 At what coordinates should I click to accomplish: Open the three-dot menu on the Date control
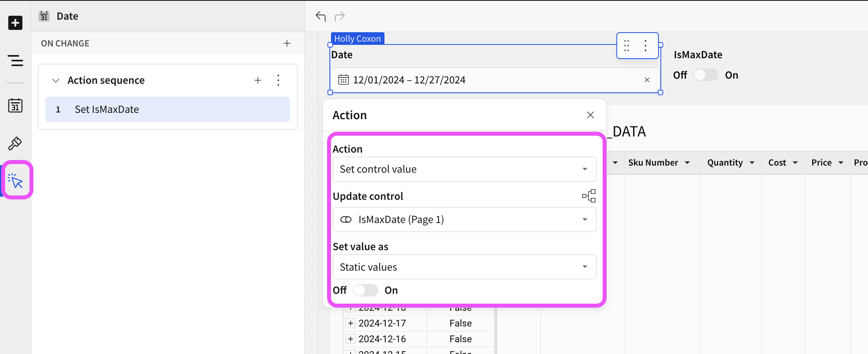[x=645, y=46]
